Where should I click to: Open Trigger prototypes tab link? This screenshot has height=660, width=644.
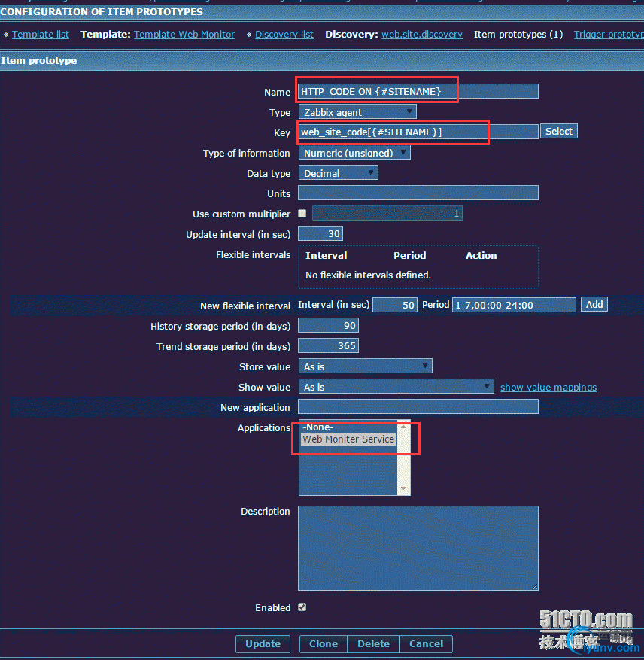pos(609,35)
